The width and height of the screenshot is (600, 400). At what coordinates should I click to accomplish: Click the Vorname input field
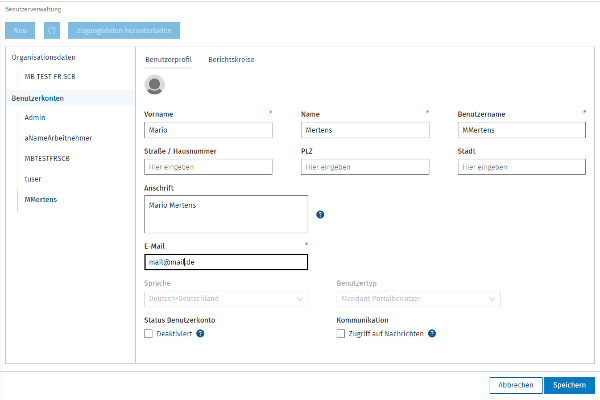click(x=209, y=130)
